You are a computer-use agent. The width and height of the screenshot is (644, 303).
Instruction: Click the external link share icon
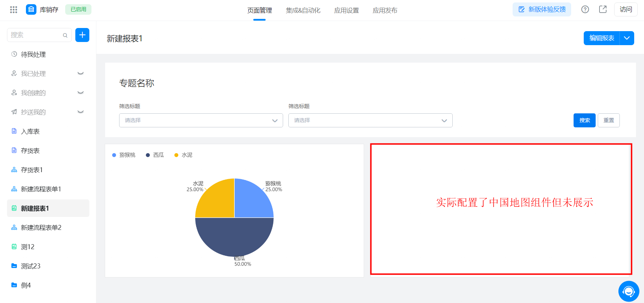(603, 9)
